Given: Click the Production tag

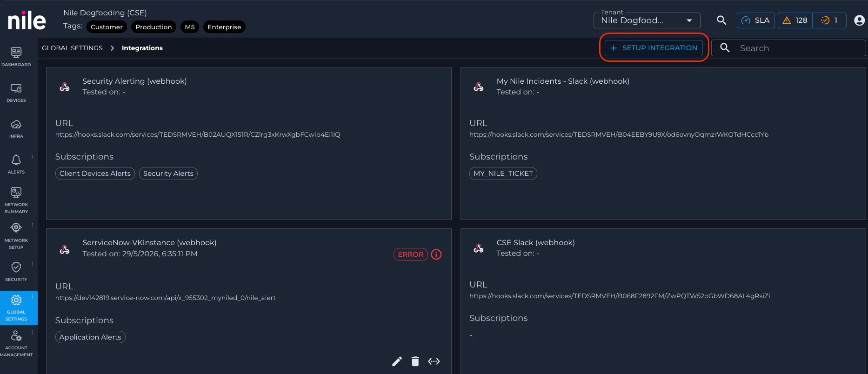Looking at the screenshot, I should [x=154, y=27].
